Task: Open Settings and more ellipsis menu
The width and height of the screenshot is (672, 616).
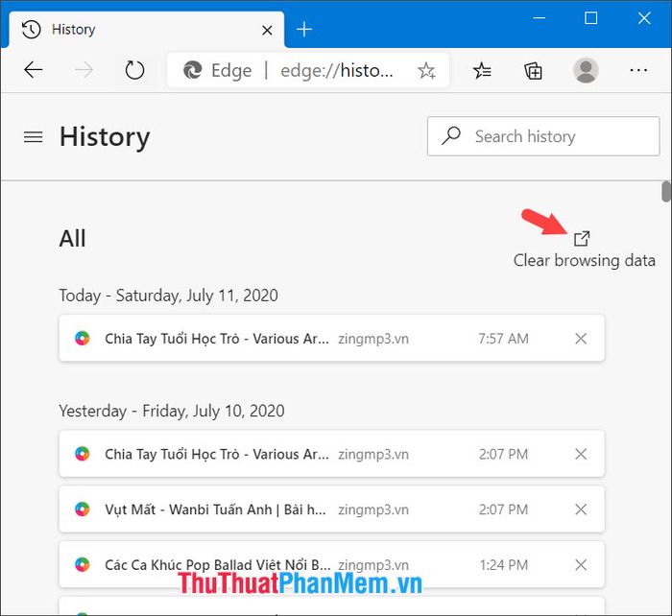Action: click(x=638, y=70)
